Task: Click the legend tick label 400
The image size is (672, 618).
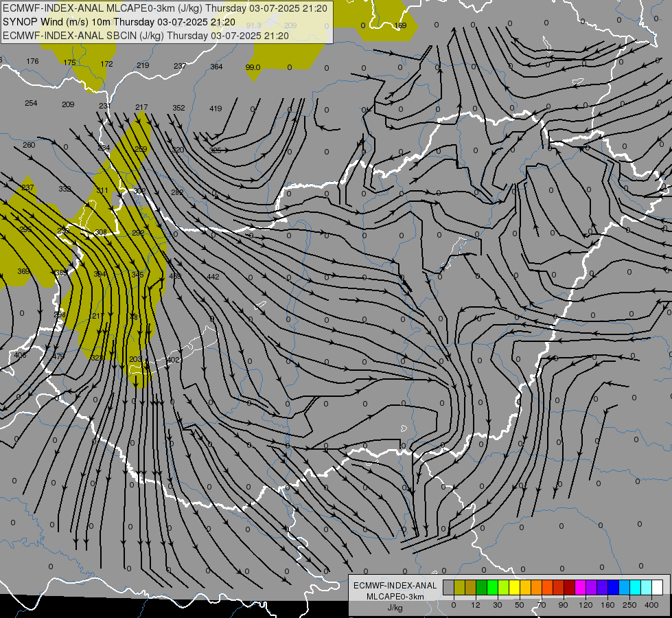Action: 651,605
